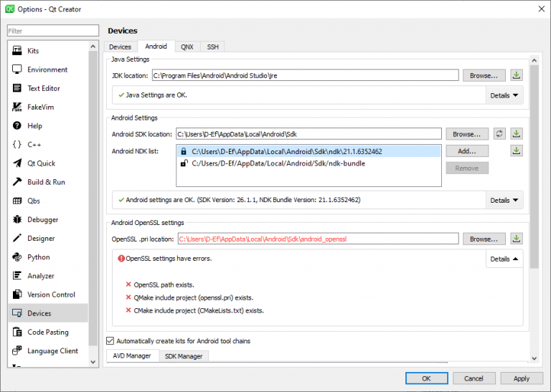Select the Python category
The width and height of the screenshot is (551, 392).
click(x=48, y=257)
